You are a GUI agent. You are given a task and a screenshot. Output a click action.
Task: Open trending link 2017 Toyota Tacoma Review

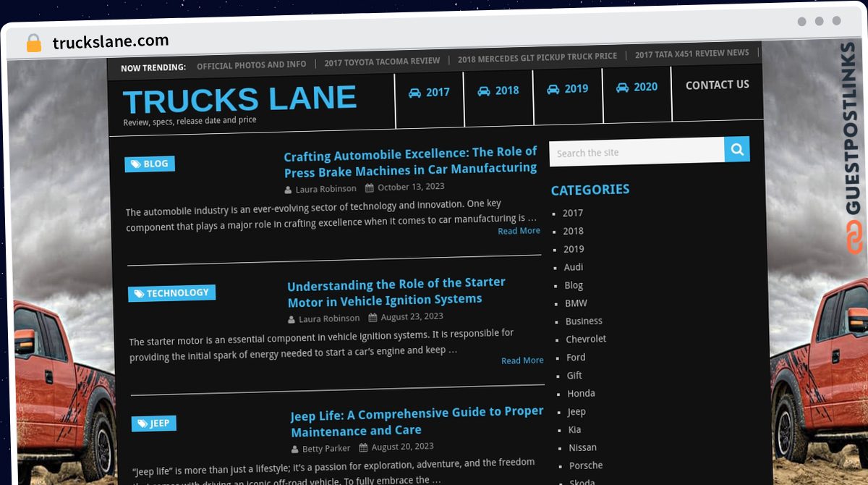382,62
